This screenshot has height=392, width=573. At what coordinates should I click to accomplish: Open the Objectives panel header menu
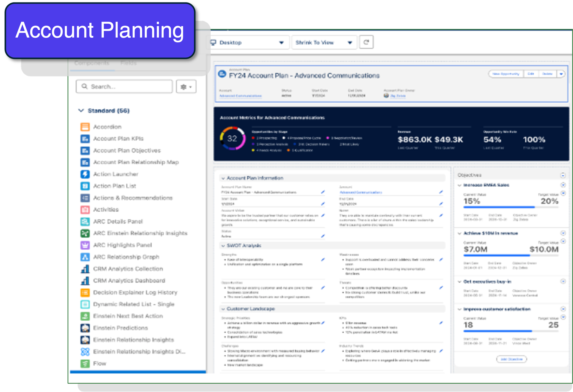tap(563, 175)
